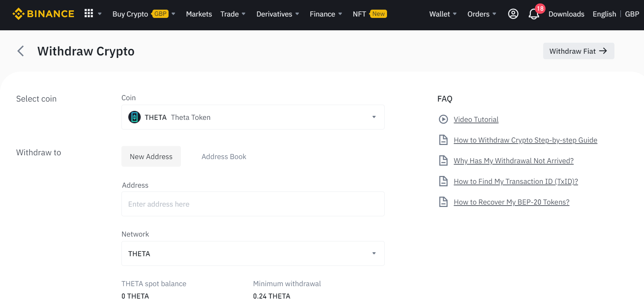Image resolution: width=644 pixels, height=302 pixels.
Task: Open the Wallet dropdown menu
Action: coord(443,14)
